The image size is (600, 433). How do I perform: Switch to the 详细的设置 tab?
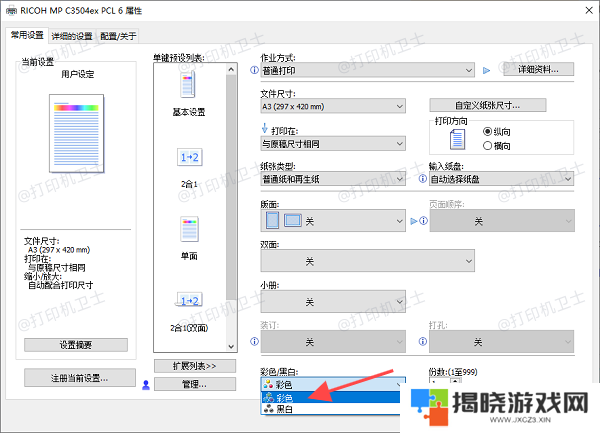[x=72, y=36]
